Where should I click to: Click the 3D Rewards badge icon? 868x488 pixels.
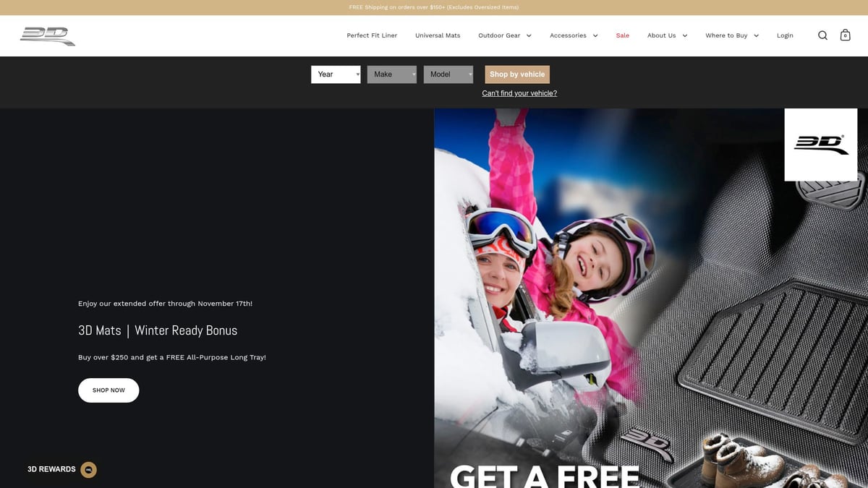pyautogui.click(x=88, y=469)
